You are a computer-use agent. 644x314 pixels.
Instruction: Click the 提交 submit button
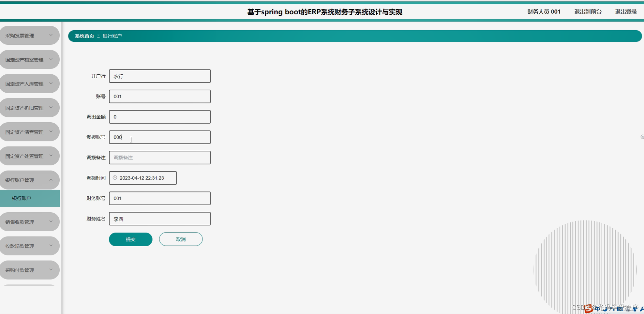pyautogui.click(x=130, y=239)
